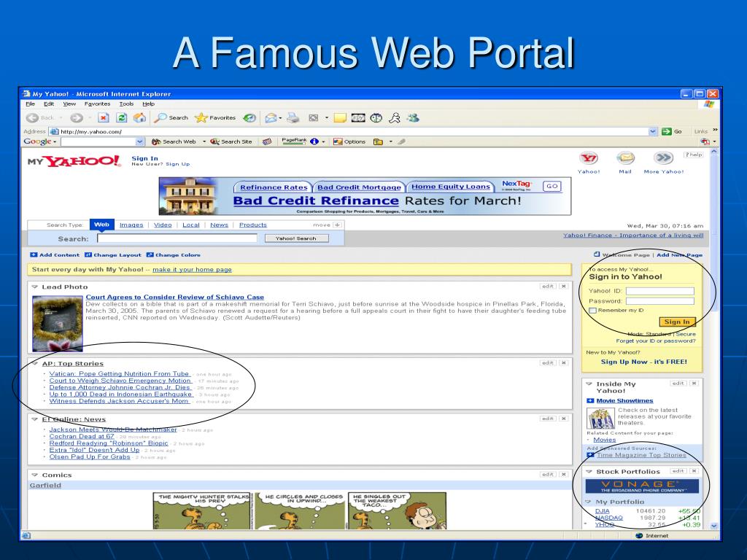Click edit on the Lead Photo module
The height and width of the screenshot is (560, 747).
[548, 286]
